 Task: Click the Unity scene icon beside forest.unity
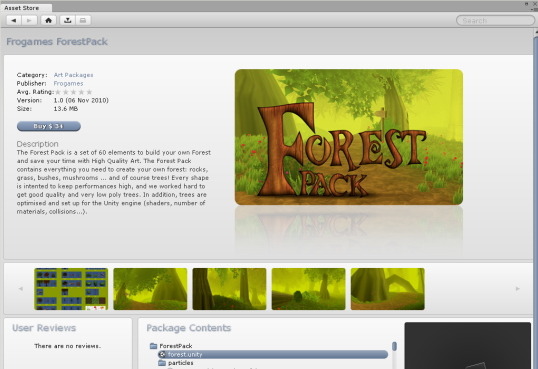[162, 354]
